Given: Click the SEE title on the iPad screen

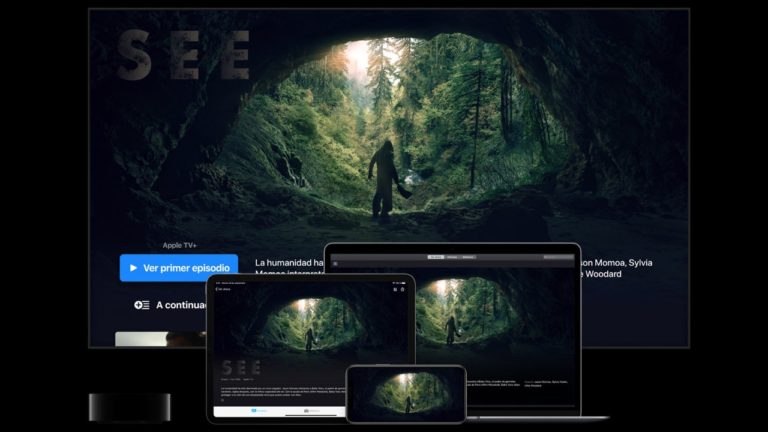Looking at the screenshot, I should 241,368.
